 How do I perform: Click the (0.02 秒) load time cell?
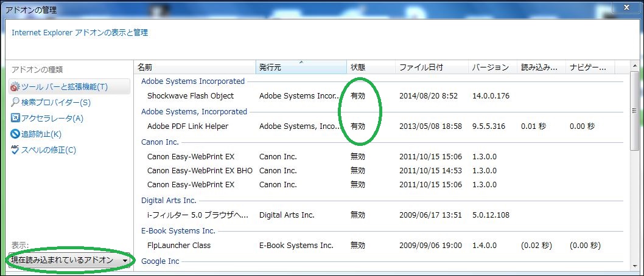[x=536, y=246]
